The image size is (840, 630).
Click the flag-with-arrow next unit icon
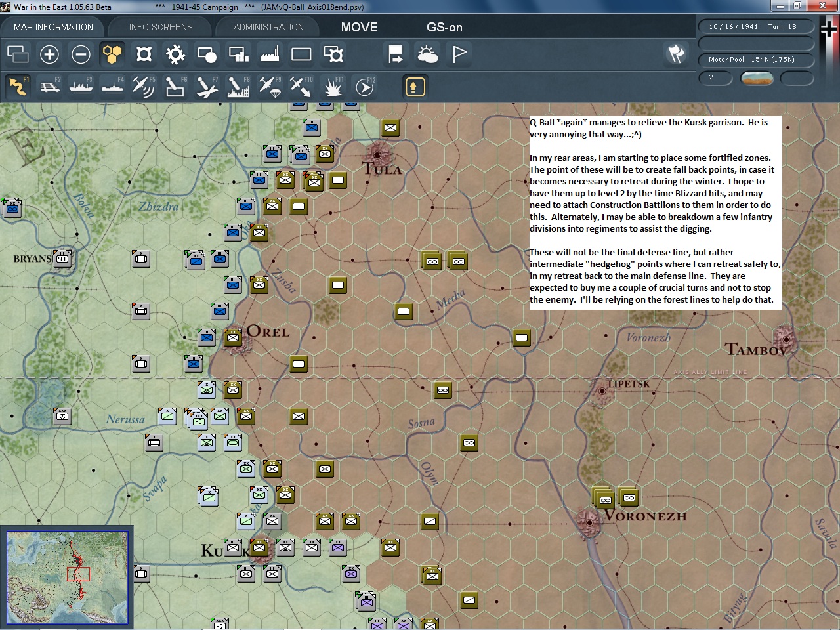[396, 54]
